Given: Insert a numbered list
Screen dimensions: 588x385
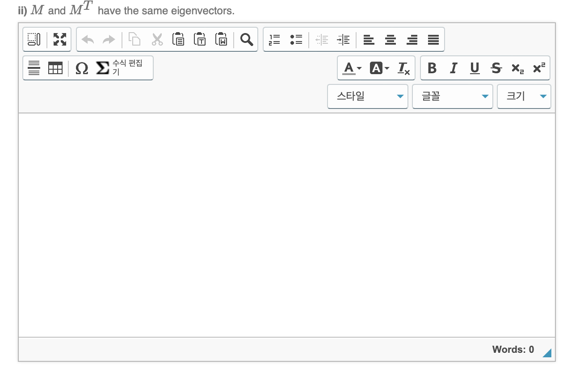Looking at the screenshot, I should tap(275, 40).
